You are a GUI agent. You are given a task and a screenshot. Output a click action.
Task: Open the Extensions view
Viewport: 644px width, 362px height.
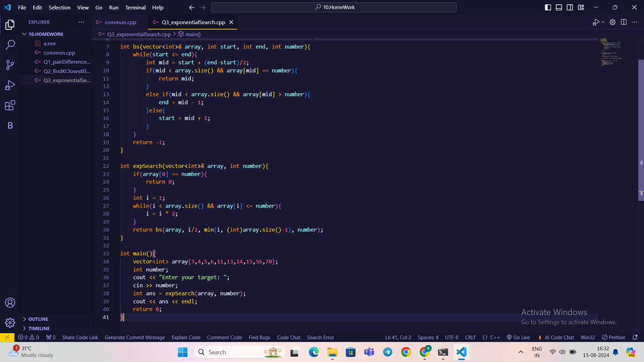tap(10, 106)
